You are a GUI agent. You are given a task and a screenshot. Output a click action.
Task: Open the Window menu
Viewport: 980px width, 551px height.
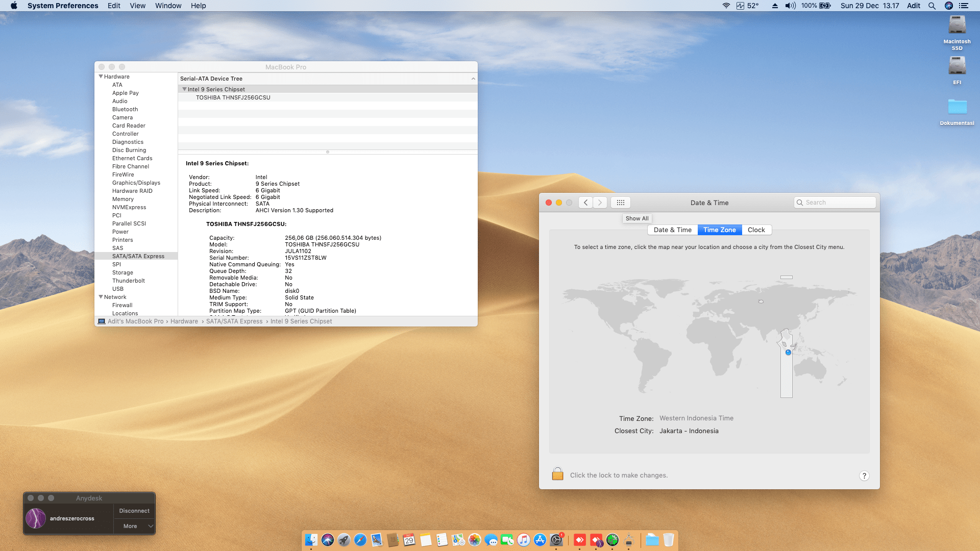coord(168,6)
